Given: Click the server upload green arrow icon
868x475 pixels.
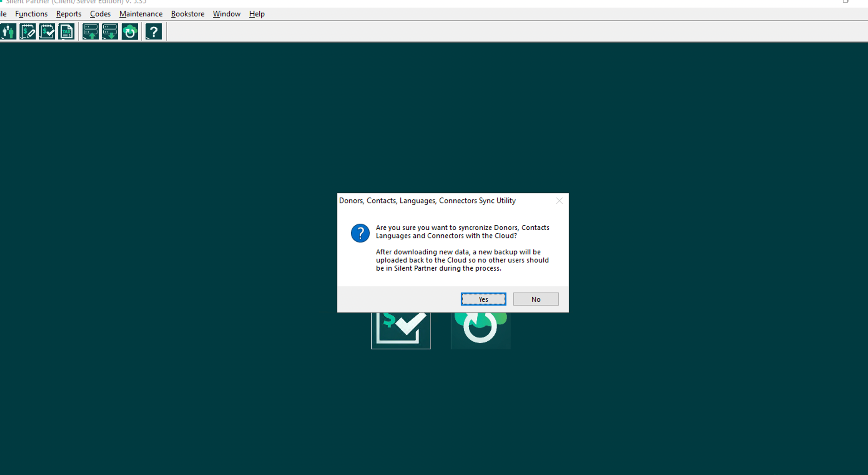Looking at the screenshot, I should click(91, 32).
